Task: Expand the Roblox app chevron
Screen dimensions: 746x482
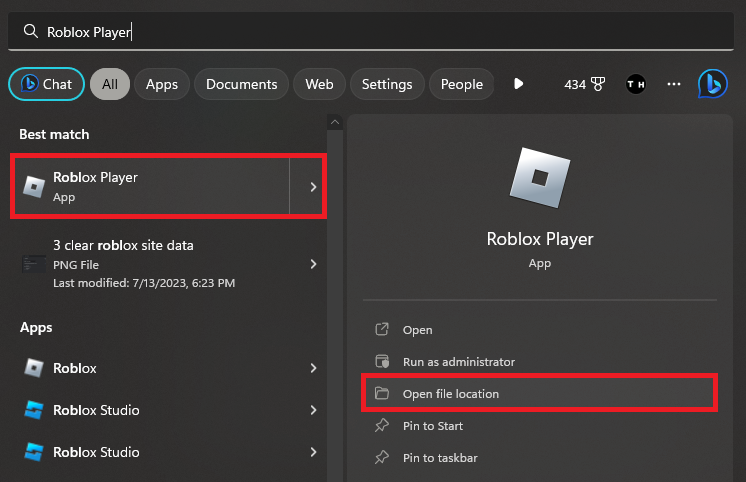Action: pyautogui.click(x=313, y=368)
